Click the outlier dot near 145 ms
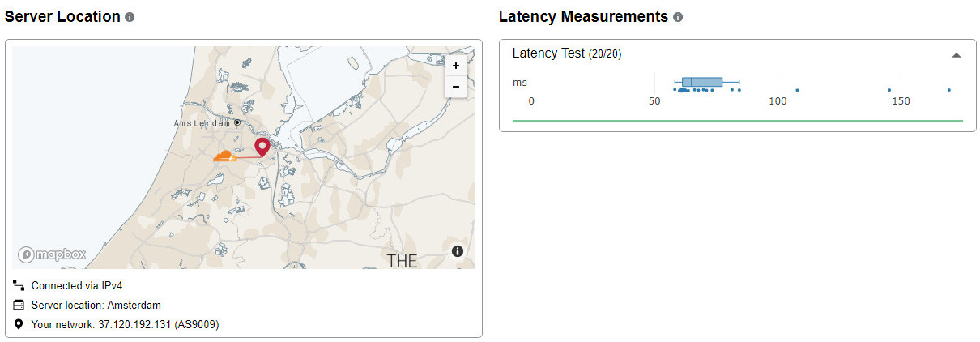Viewport: 980px width, 342px height. tap(889, 90)
